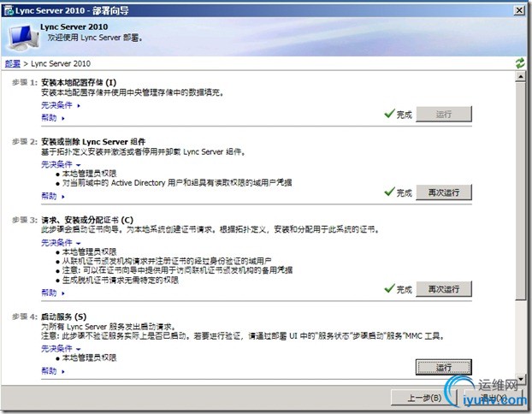
Task: Expand 帮助 under step 3
Action: click(x=52, y=293)
